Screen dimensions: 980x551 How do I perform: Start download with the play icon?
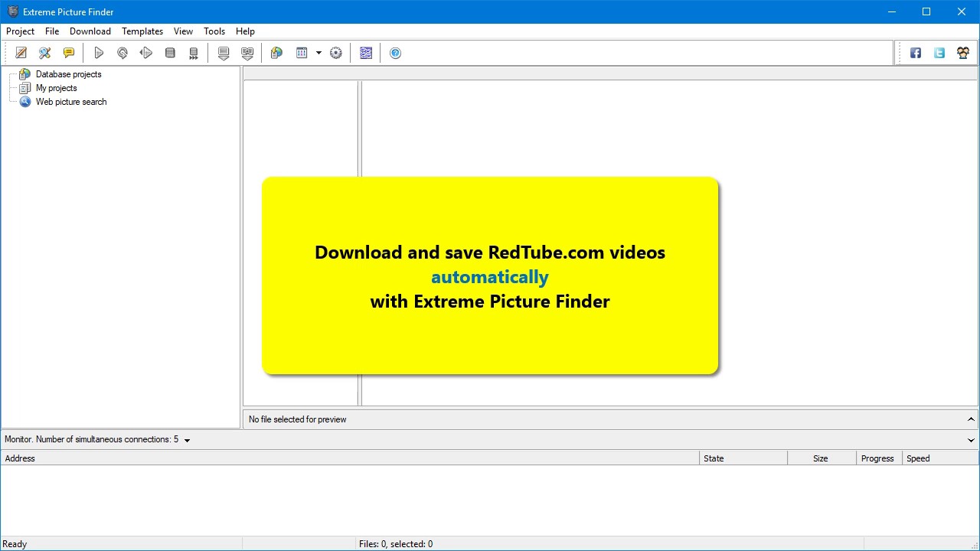(99, 53)
